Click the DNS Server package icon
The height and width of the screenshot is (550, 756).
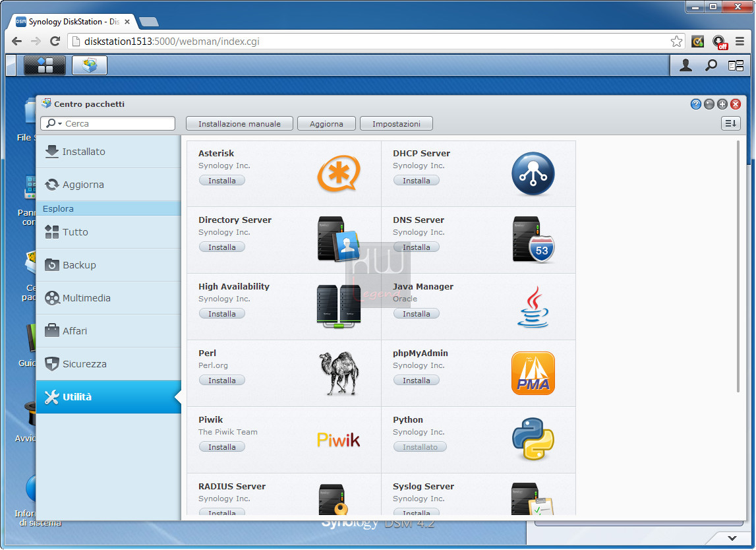click(533, 239)
